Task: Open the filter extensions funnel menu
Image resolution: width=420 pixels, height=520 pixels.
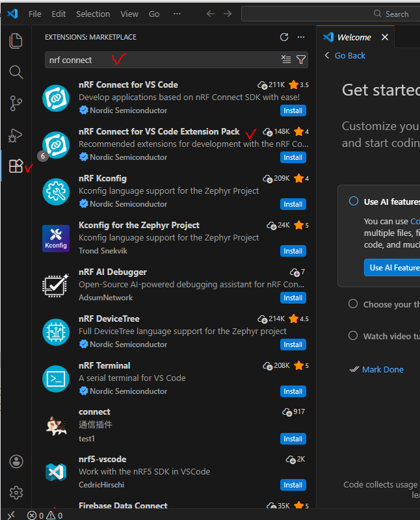Action: pyautogui.click(x=301, y=60)
